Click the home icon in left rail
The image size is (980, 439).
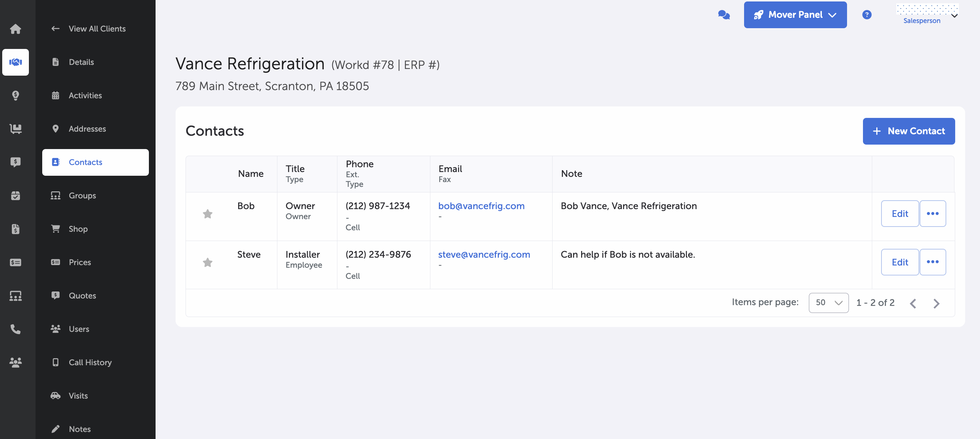(x=15, y=29)
